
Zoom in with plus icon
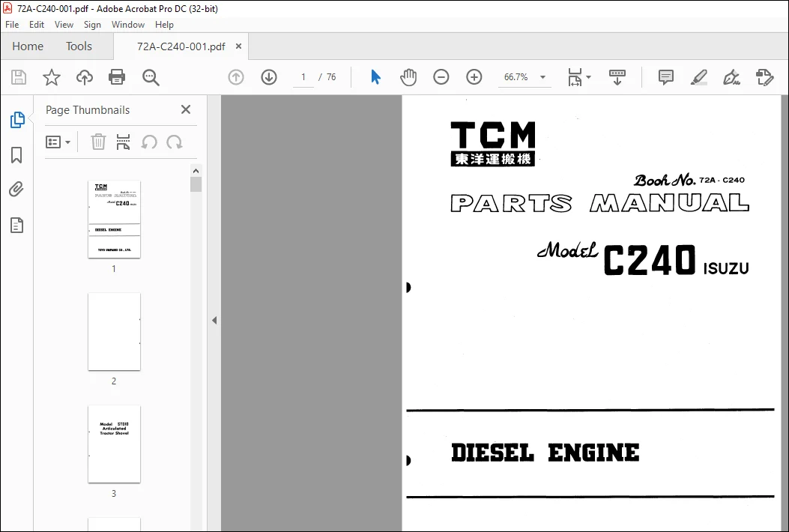[474, 77]
